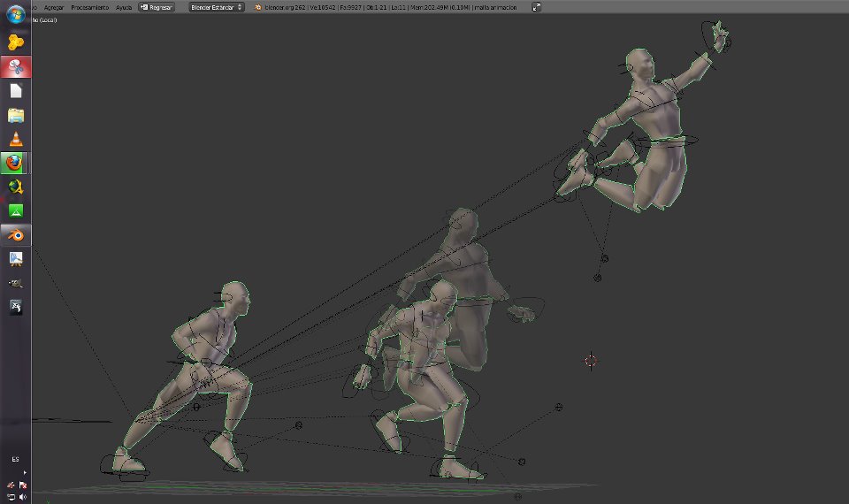The image size is (849, 504).
Task: Open Windows Explorer folder icon in taskbar
Action: [x=16, y=115]
